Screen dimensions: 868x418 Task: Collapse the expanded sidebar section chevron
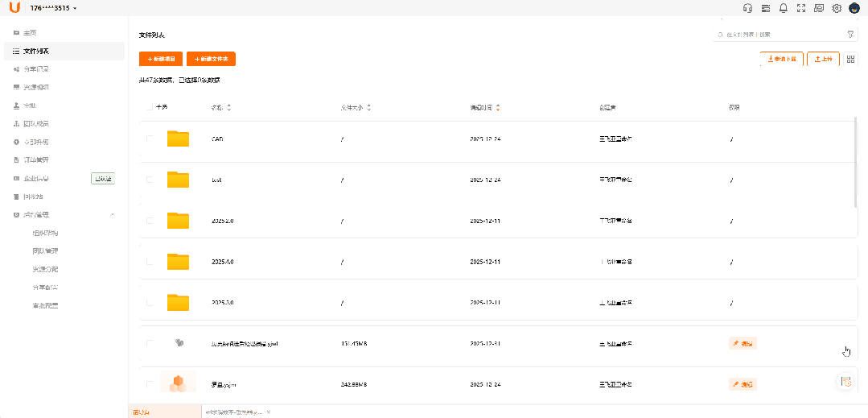[x=112, y=215]
